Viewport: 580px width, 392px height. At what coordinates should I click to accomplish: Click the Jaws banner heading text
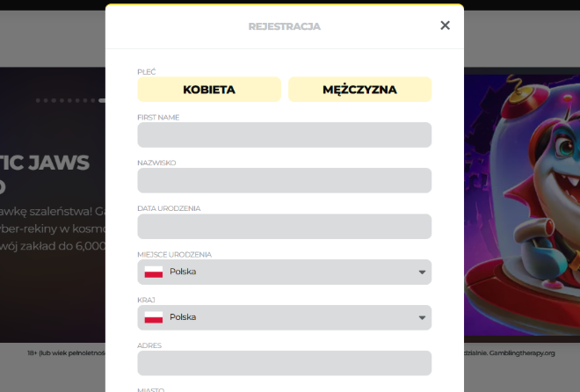pyautogui.click(x=45, y=163)
